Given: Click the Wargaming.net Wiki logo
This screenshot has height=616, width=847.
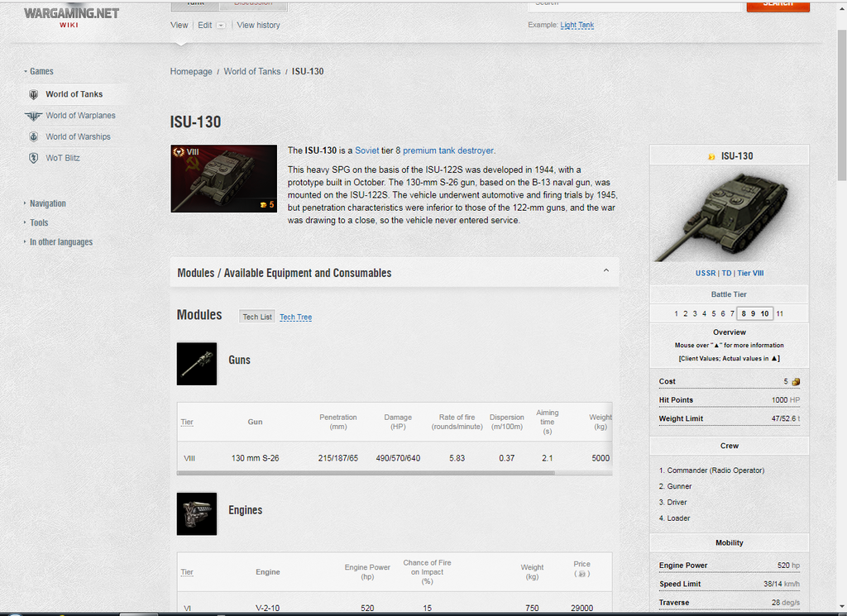Looking at the screenshot, I should coord(71,17).
